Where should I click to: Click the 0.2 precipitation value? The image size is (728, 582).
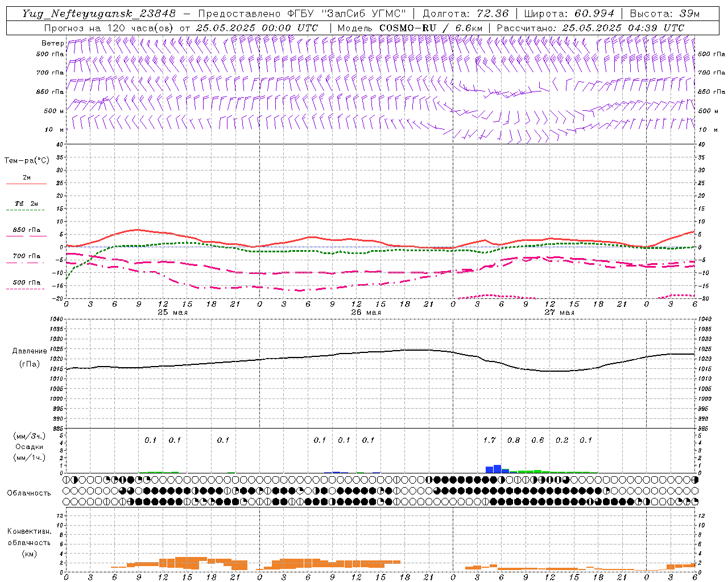click(562, 440)
